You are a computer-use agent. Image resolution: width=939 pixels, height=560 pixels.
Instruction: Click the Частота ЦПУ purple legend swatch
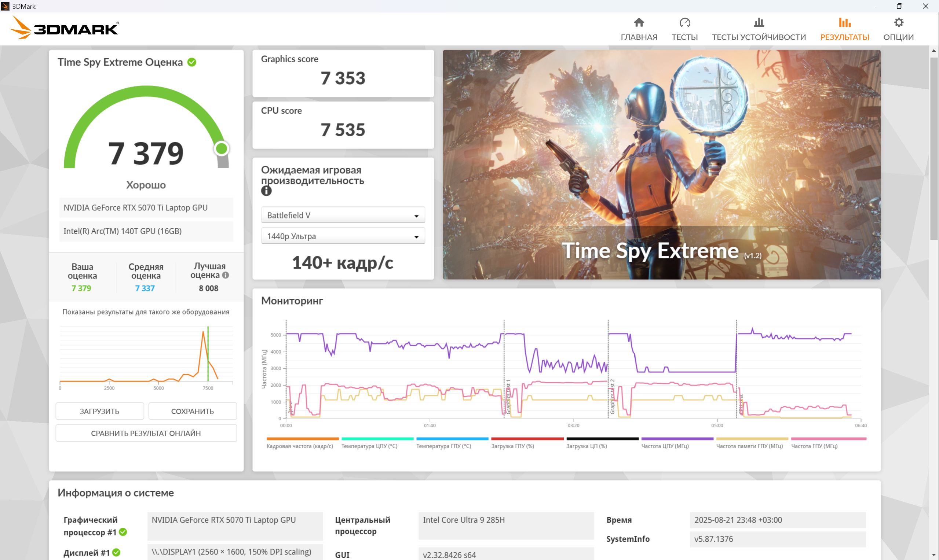coord(677,439)
